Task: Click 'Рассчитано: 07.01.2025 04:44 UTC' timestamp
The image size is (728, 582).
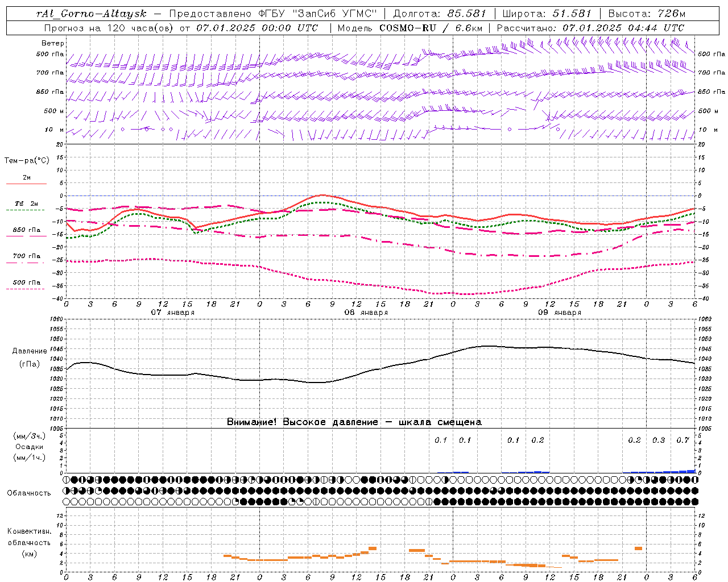Action: tap(590, 28)
